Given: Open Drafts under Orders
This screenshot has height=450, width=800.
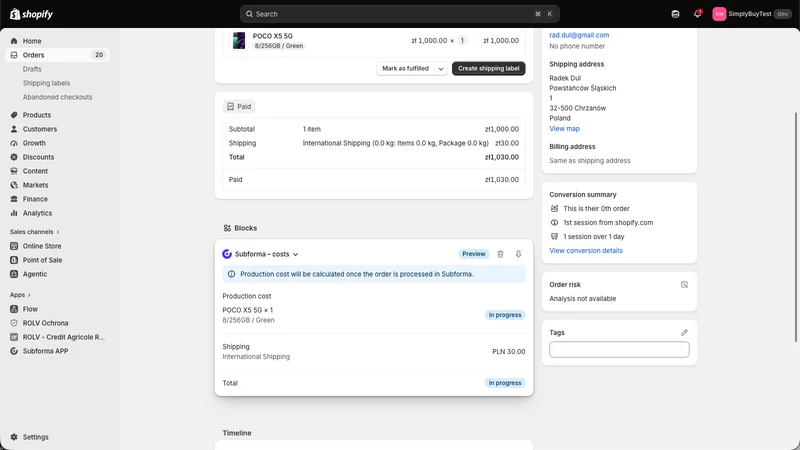Looking at the screenshot, I should coord(32,69).
